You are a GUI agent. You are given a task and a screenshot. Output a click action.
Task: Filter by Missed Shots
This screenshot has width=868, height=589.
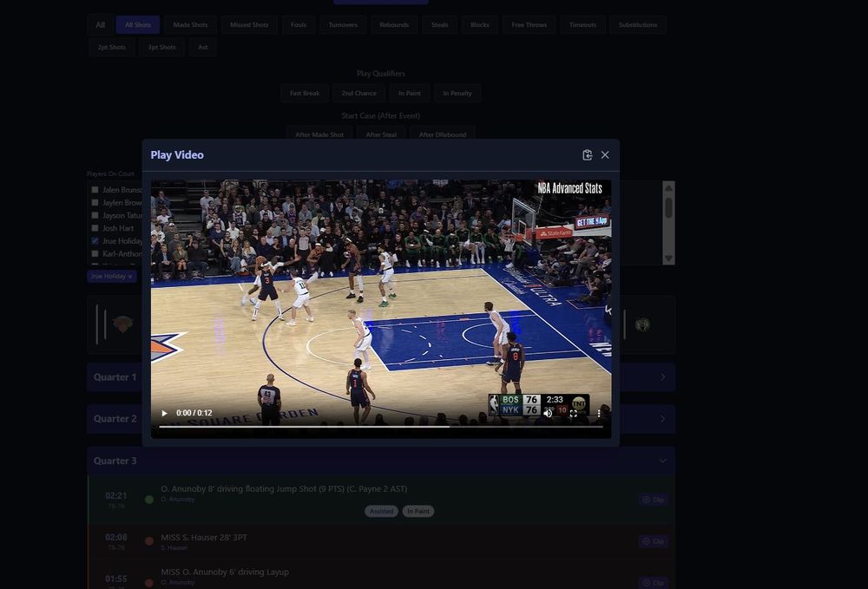click(249, 25)
